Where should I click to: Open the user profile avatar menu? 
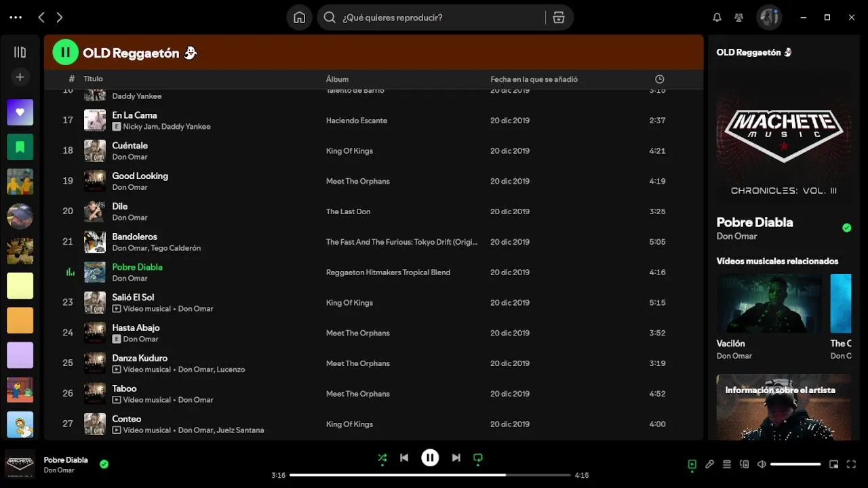[769, 18]
